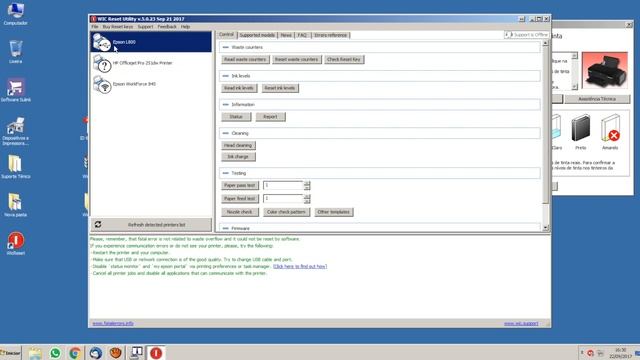Click Reset ink levels button
This screenshot has width=640, height=360.
(x=280, y=88)
